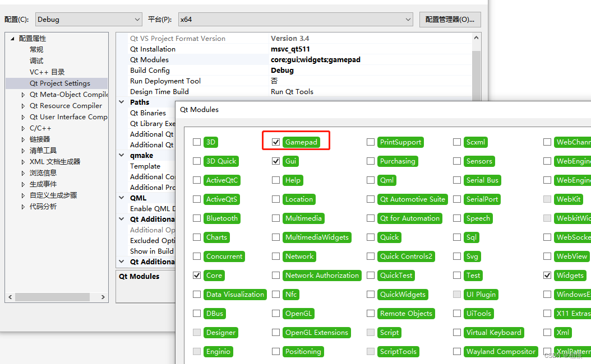Click the msvc_qt511 installation value
This screenshot has width=591, height=364.
coord(290,49)
